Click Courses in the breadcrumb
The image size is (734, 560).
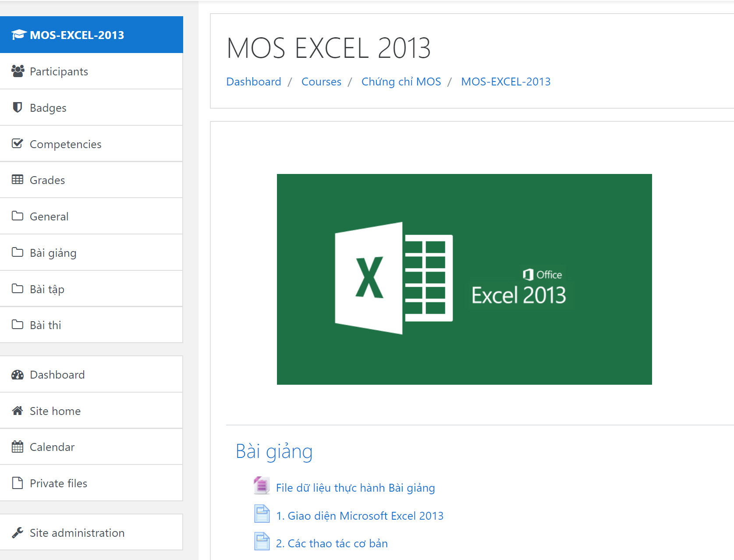coord(321,82)
